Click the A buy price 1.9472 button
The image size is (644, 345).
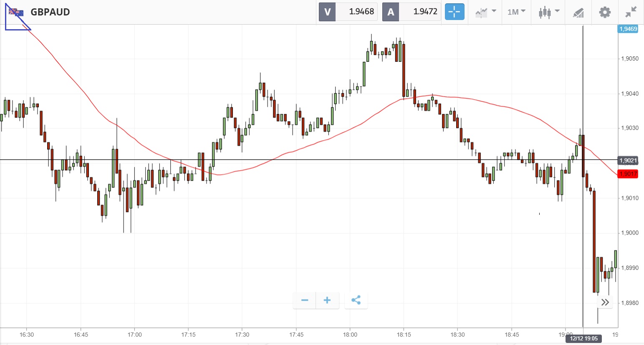tap(412, 12)
